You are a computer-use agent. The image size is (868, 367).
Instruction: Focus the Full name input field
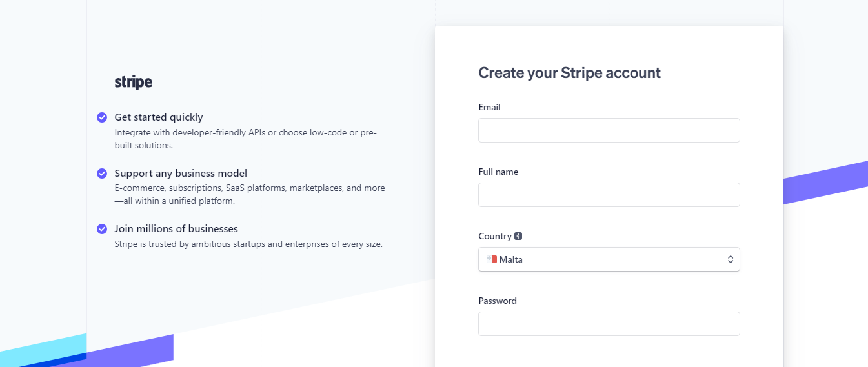[x=609, y=195]
